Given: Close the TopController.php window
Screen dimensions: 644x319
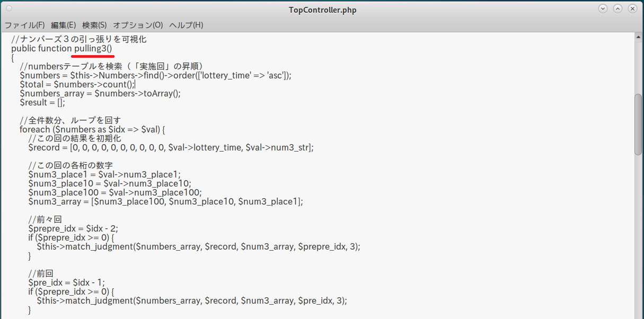Looking at the screenshot, I should 632,8.
